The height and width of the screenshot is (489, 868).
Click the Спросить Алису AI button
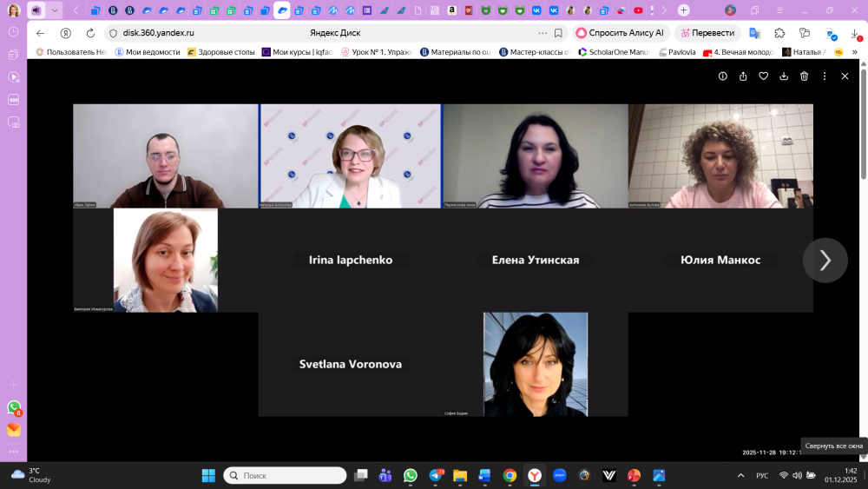click(x=620, y=33)
